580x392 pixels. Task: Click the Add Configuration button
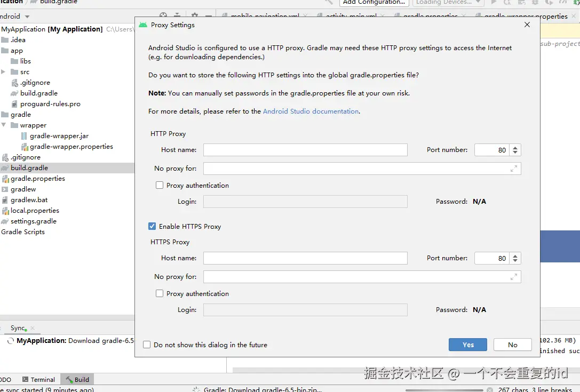(374, 2)
